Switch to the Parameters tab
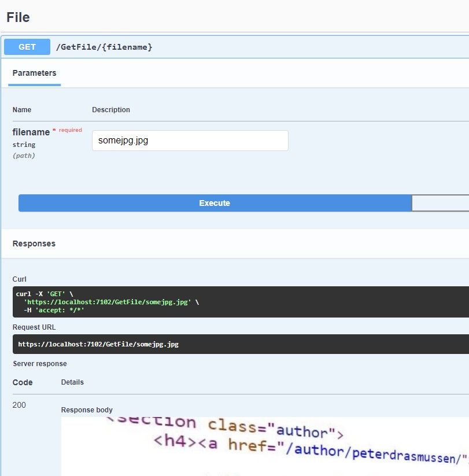 [x=34, y=73]
